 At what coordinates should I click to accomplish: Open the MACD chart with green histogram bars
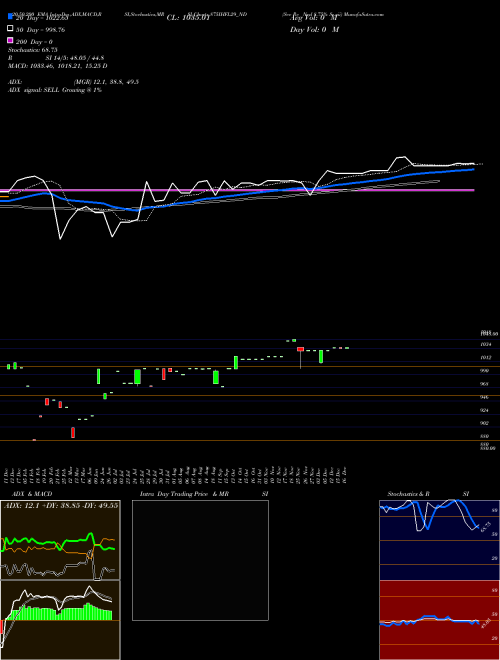60,620
